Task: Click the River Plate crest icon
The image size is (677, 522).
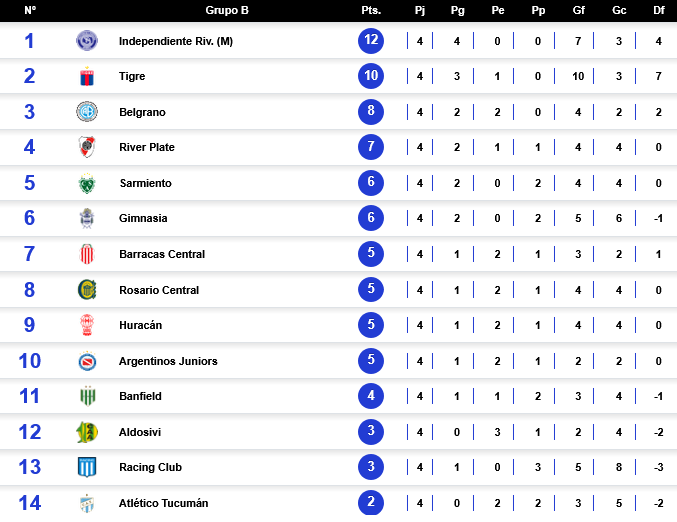Action: pyautogui.click(x=87, y=148)
